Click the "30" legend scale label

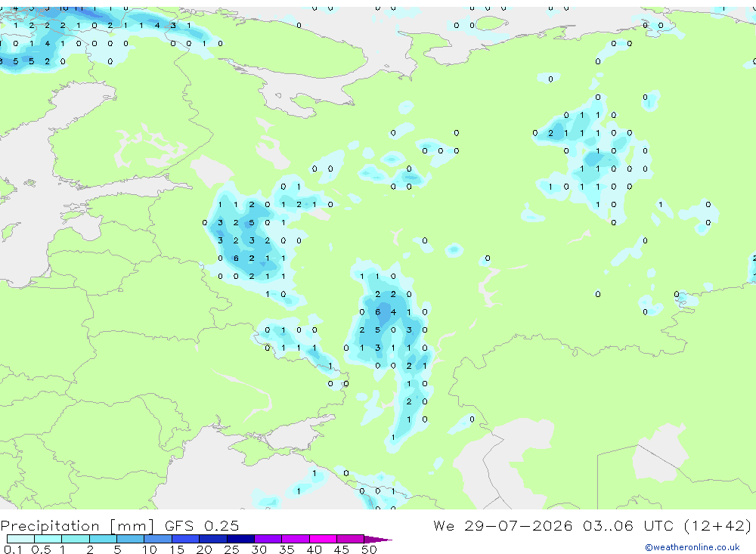point(259,549)
